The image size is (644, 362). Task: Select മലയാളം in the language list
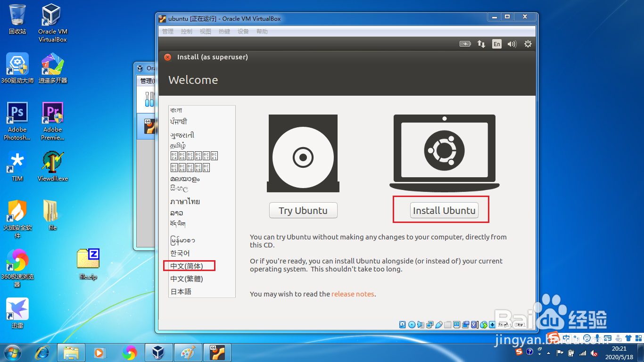[x=185, y=179]
